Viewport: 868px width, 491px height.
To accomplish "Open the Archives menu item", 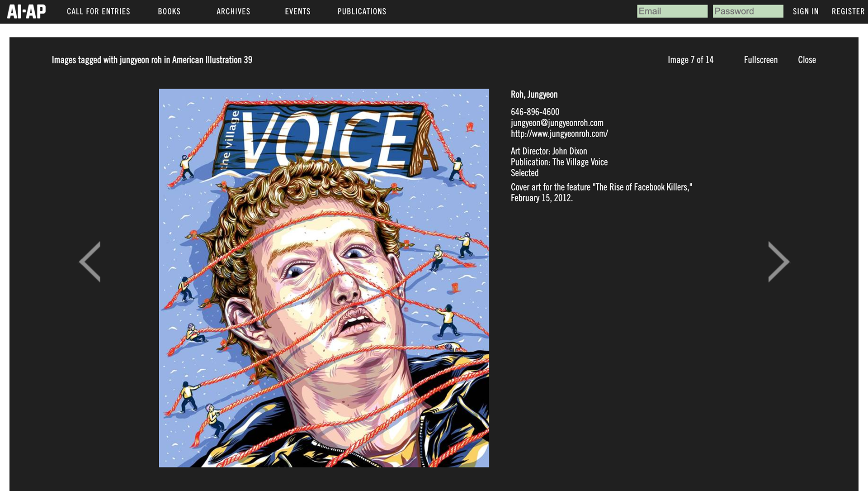I will pyautogui.click(x=233, y=11).
